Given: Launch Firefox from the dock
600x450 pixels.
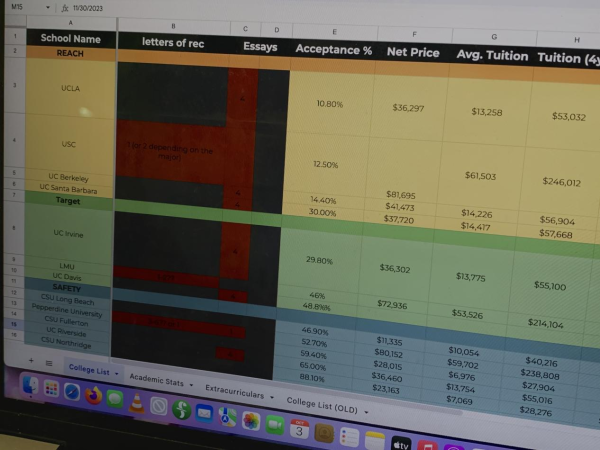Looking at the screenshot, I should click(x=93, y=395).
